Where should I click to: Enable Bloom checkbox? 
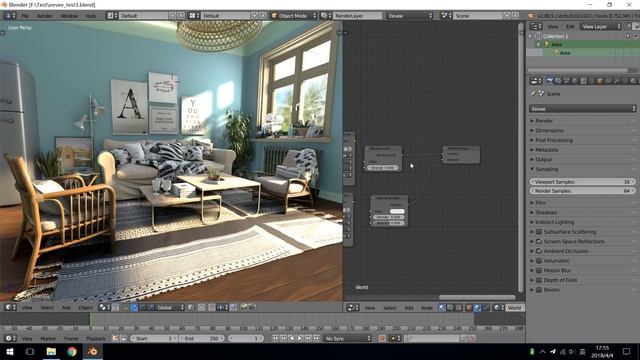pyautogui.click(x=539, y=290)
